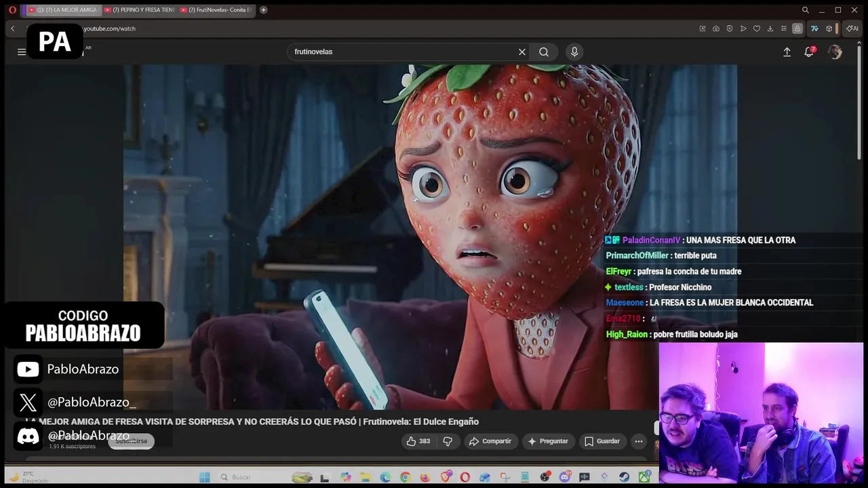This screenshot has width=868, height=488.
Task: Open the Opera Flow send icon
Action: tap(743, 28)
